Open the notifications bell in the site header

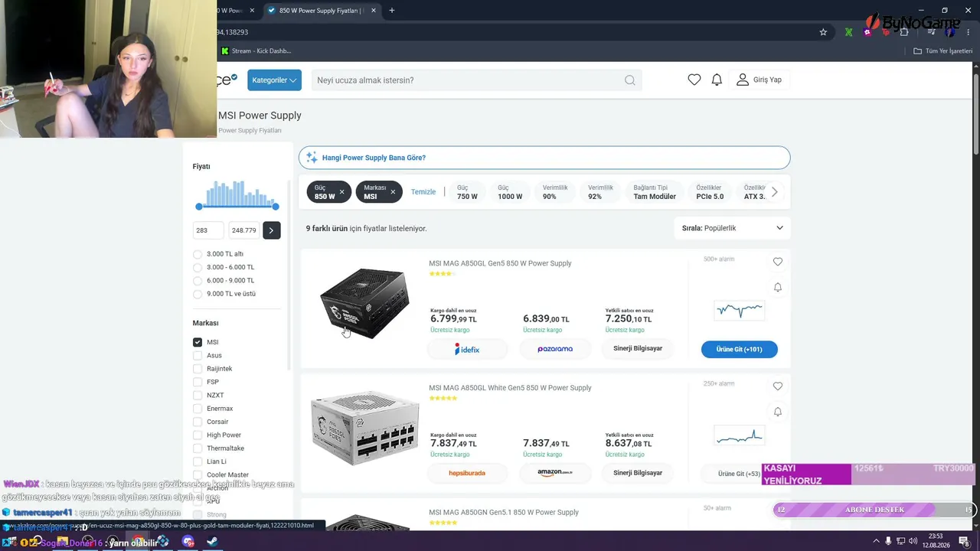717,80
